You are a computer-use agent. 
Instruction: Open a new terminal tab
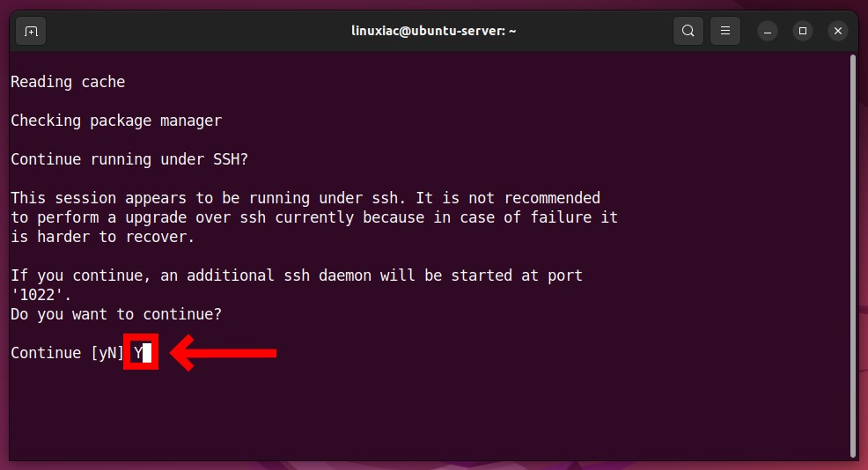click(x=31, y=31)
